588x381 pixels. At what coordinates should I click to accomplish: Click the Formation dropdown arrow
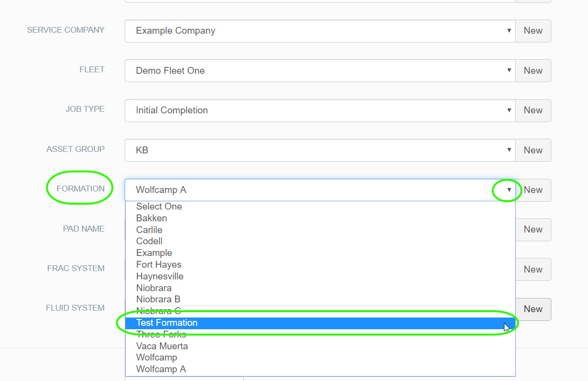pyautogui.click(x=509, y=190)
